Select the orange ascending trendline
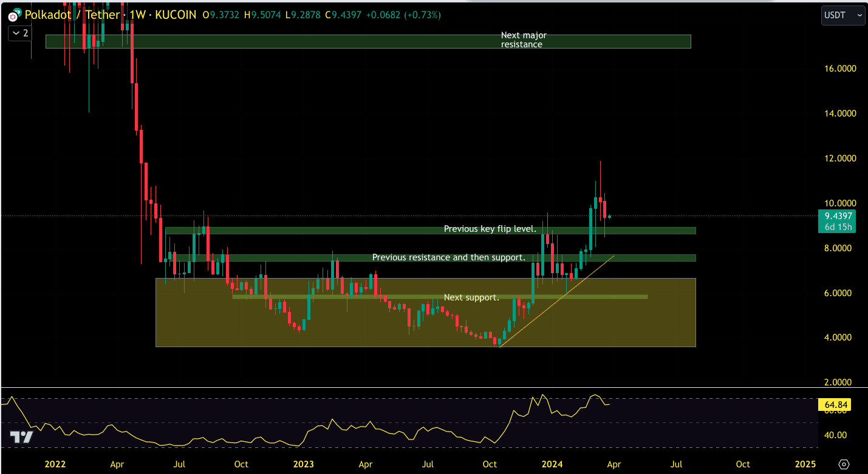The height and width of the screenshot is (474, 868). pyautogui.click(x=556, y=301)
